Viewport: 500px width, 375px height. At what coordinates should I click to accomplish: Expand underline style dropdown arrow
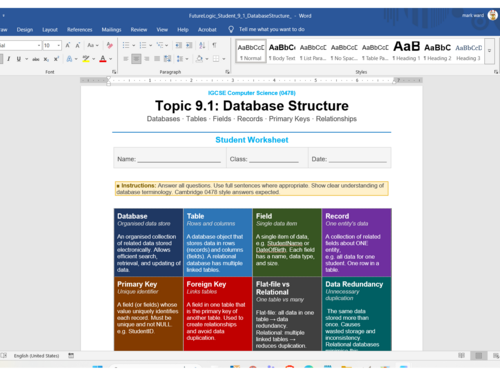pos(26,59)
